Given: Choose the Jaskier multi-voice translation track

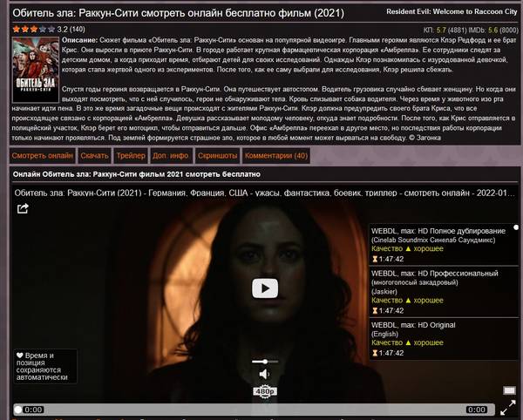Looking at the screenshot, I should pyautogui.click(x=444, y=292).
